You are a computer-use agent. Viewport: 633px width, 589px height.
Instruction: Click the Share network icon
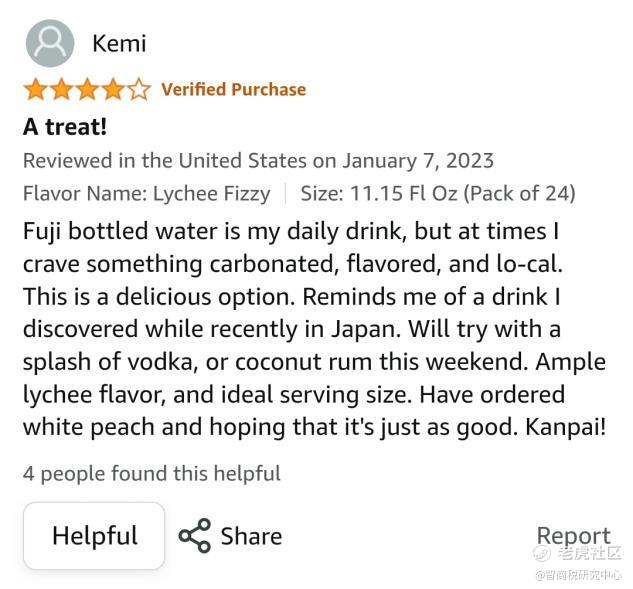pyautogui.click(x=194, y=536)
